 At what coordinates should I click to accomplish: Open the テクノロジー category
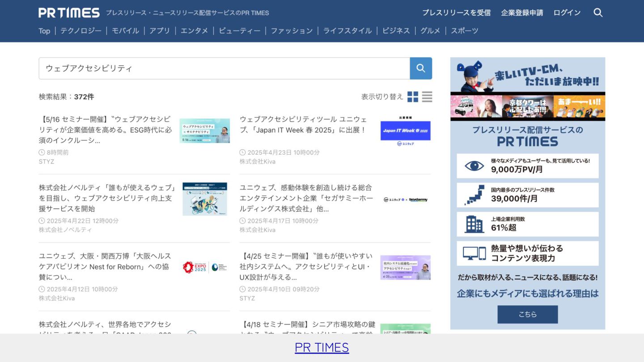(x=81, y=31)
